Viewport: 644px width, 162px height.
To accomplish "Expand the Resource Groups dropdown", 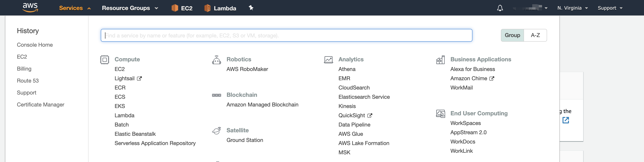I will (130, 8).
